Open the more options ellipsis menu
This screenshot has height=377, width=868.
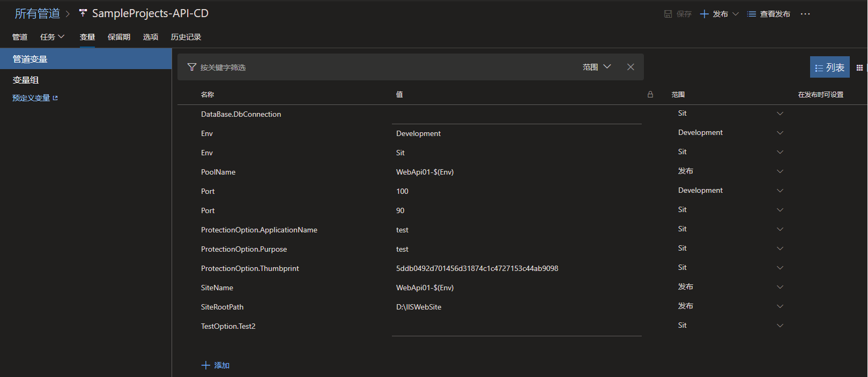tap(805, 14)
